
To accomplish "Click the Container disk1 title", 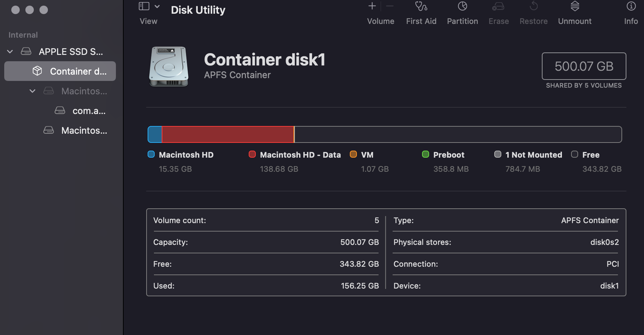I will (265, 59).
